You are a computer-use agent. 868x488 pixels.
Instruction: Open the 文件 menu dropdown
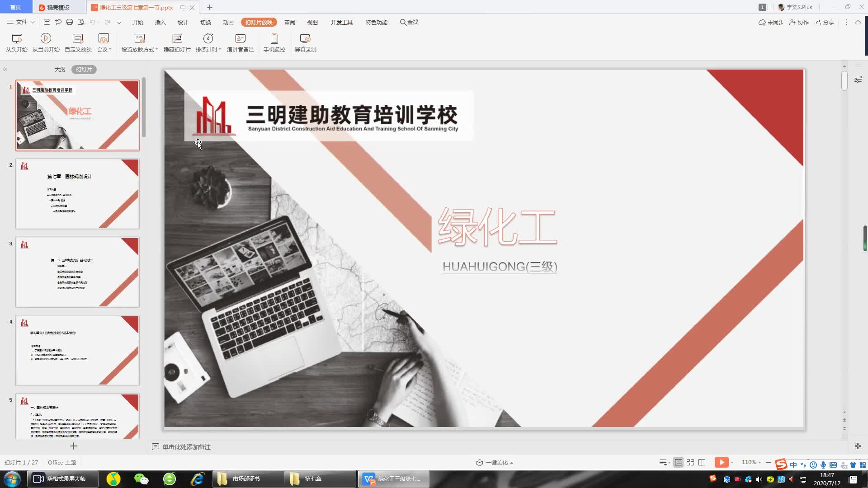coord(21,22)
